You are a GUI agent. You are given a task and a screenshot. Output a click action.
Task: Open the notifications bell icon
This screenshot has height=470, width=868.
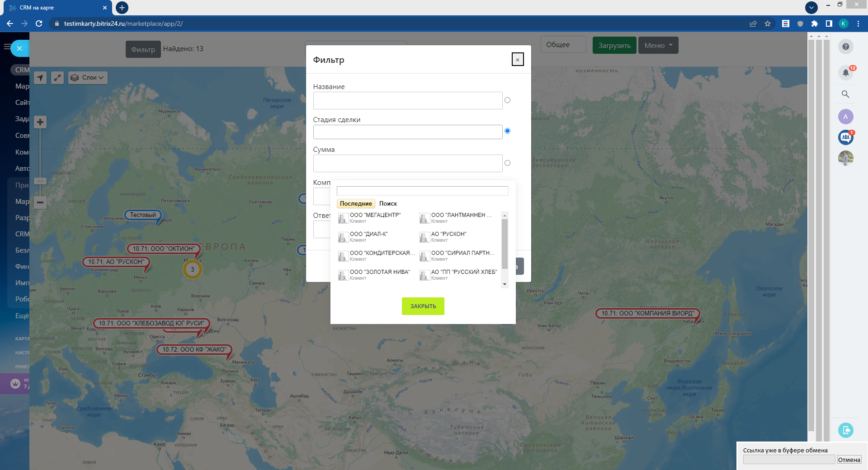(845, 73)
